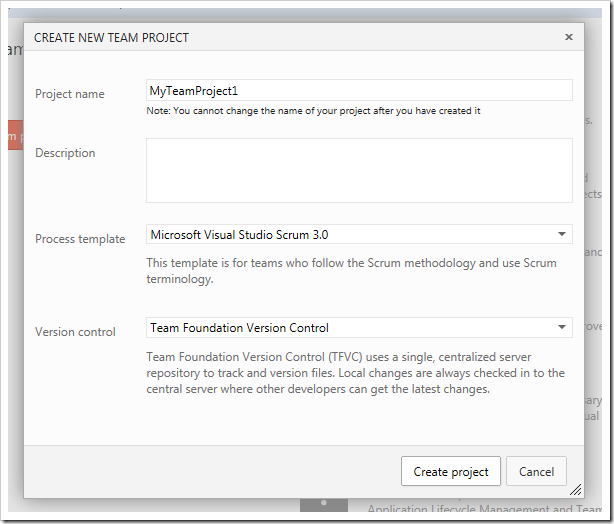Close the Create New Team Project dialog
The height and width of the screenshot is (524, 614).
569,37
